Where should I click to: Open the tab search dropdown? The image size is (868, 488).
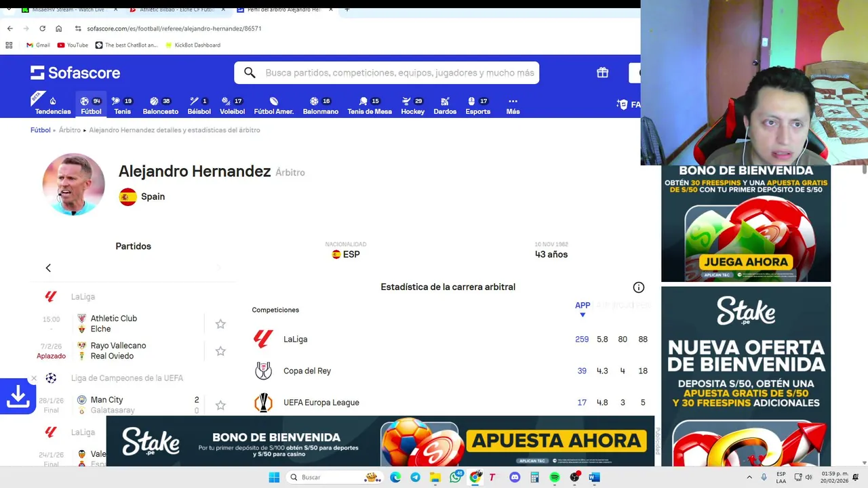point(9,9)
